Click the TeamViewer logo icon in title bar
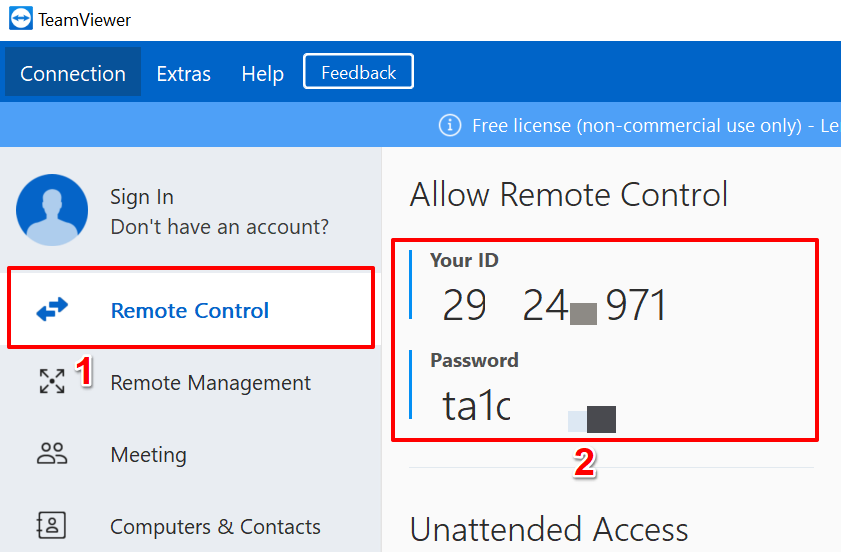 (x=21, y=19)
